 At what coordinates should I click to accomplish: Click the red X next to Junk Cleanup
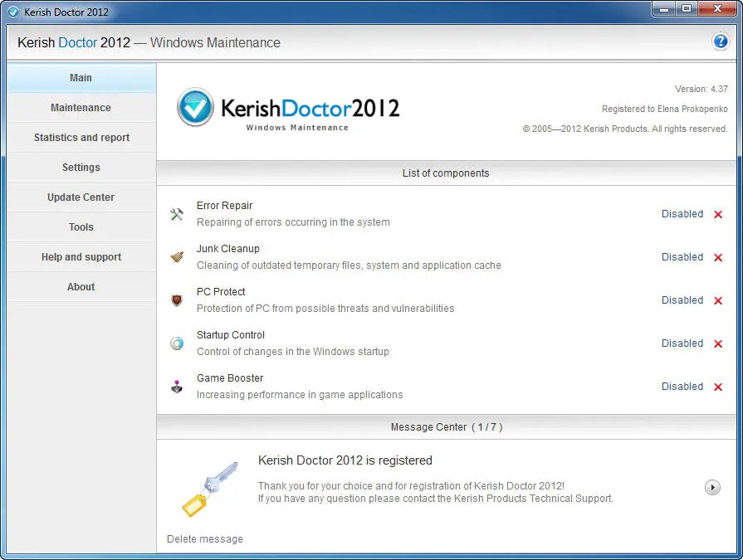718,257
